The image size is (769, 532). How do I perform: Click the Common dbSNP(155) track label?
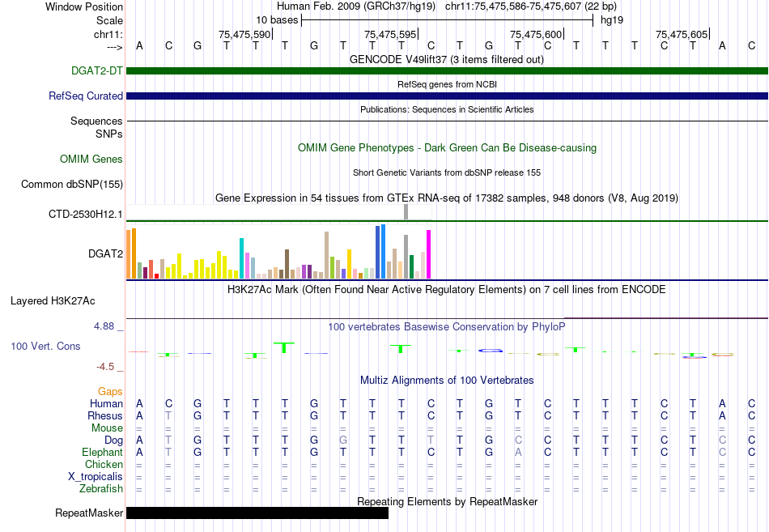tap(71, 184)
